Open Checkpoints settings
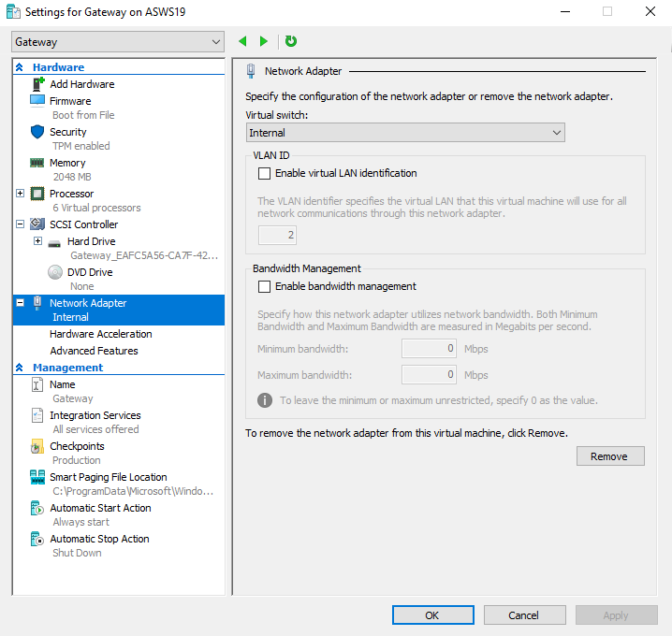 coord(77,446)
